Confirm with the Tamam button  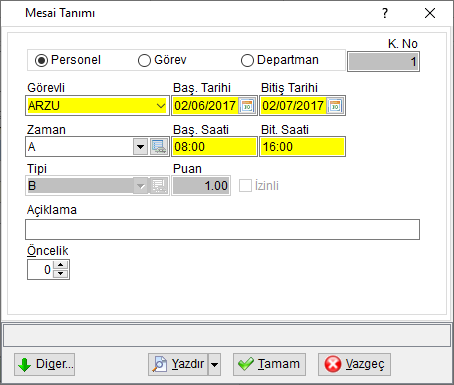[x=269, y=364]
